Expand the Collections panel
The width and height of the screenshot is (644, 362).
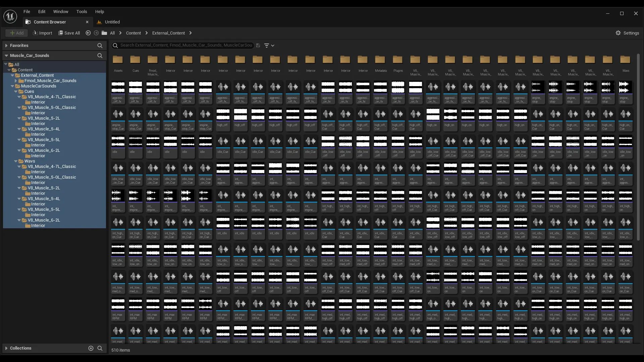[6, 348]
